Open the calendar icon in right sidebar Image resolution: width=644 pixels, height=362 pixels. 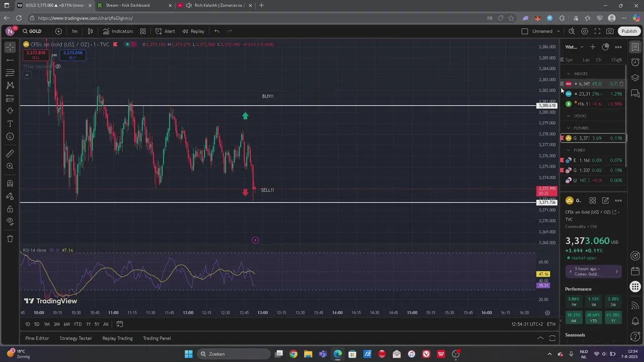[635, 271]
